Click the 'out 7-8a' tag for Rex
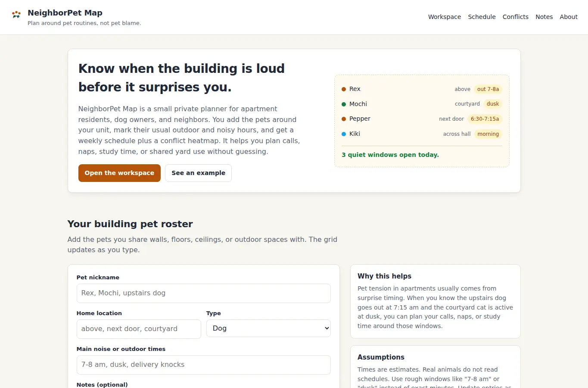588x388 pixels. click(488, 89)
